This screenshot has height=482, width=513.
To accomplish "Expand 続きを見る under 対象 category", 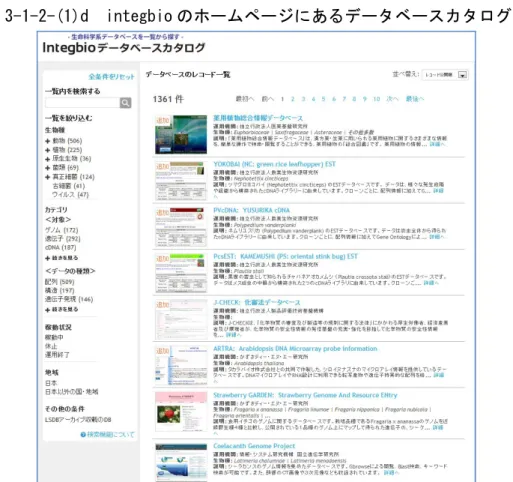I will click(x=62, y=258).
